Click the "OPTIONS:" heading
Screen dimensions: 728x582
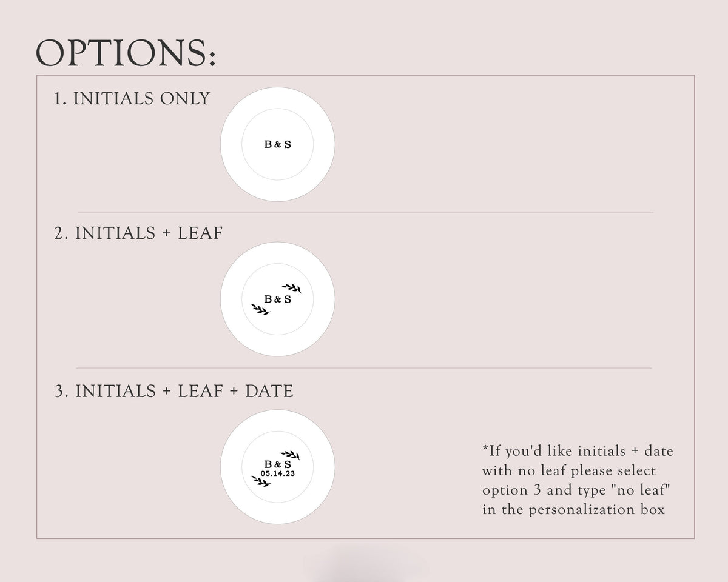coord(126,53)
